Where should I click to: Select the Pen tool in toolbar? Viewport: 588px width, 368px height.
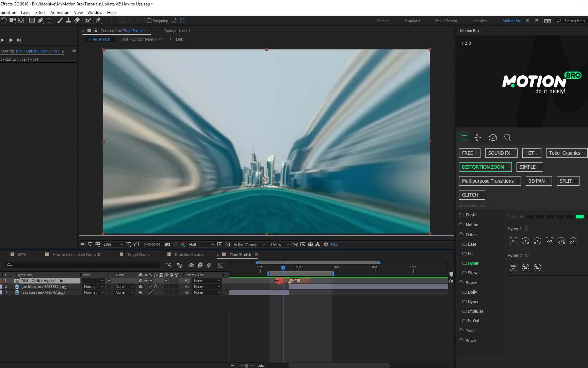click(40, 20)
